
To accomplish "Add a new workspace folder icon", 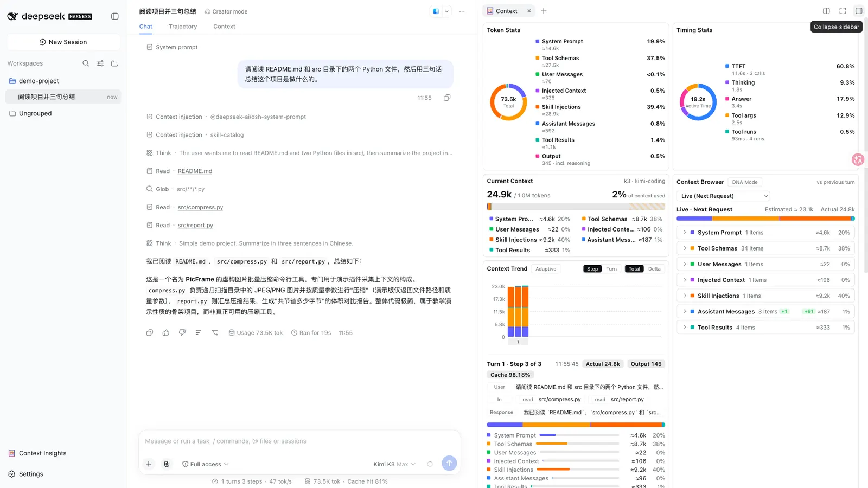I will tap(114, 63).
